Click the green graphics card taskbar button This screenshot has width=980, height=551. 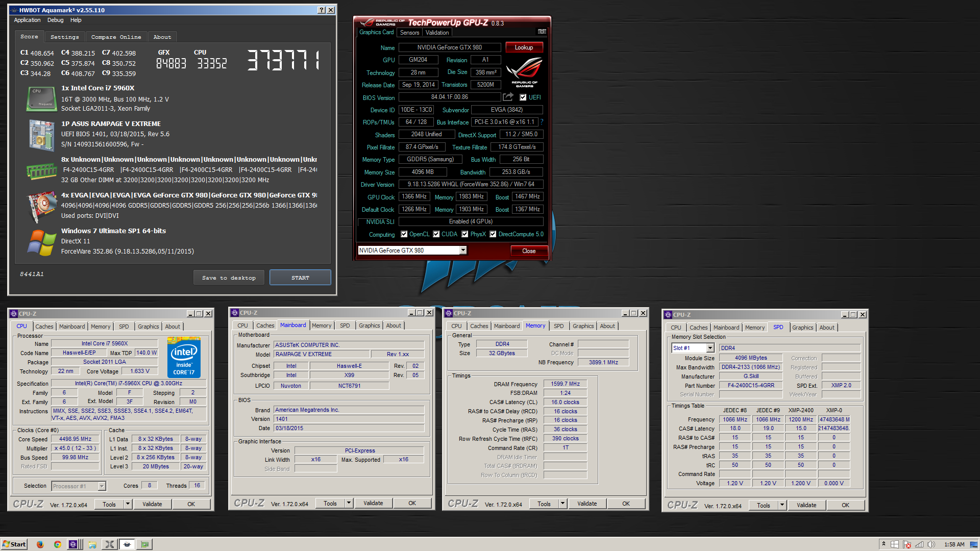click(x=145, y=544)
